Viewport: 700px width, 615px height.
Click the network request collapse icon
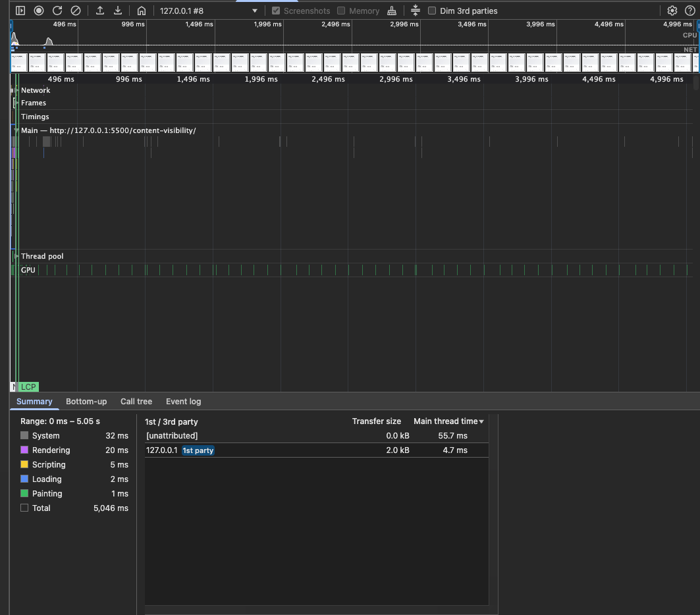tap(415, 11)
